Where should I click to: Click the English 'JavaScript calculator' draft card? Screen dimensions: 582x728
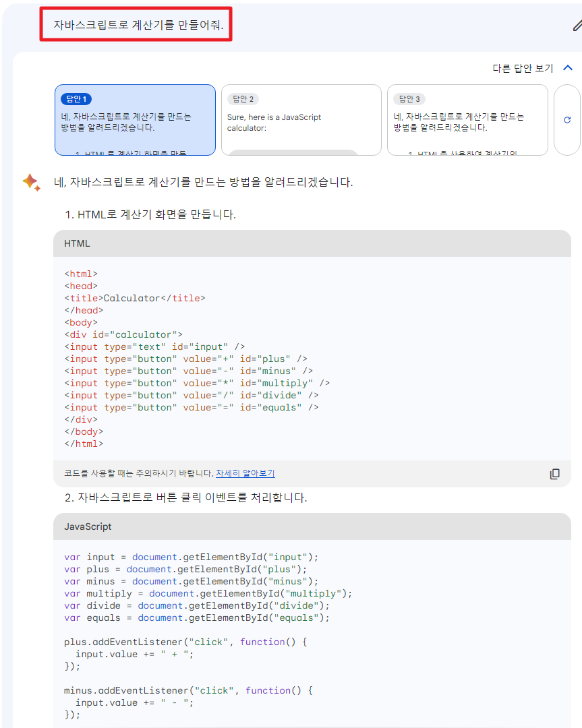click(x=301, y=119)
